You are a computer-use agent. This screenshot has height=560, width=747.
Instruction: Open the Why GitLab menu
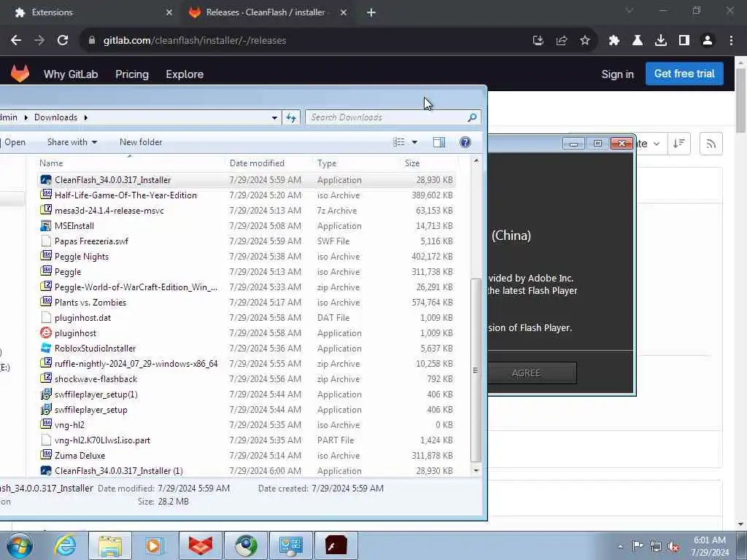point(71,74)
